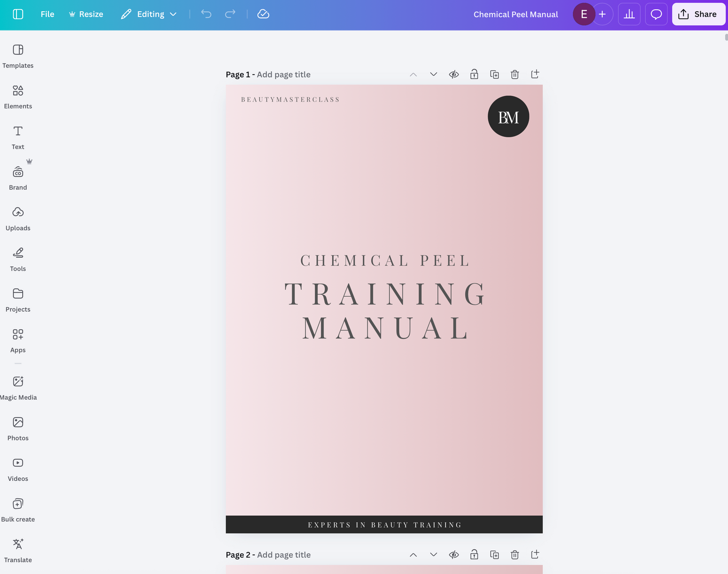Viewport: 728px width, 574px height.
Task: Open the File menu
Action: 47,14
